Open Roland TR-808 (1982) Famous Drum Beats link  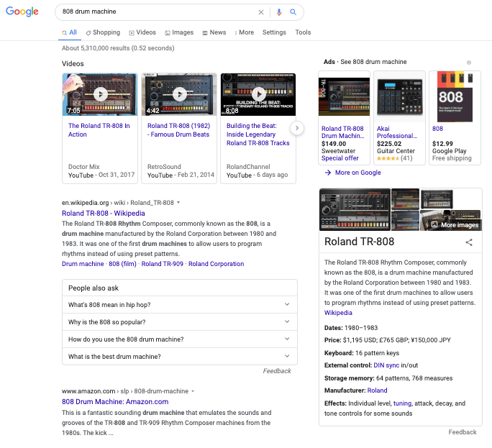pos(178,130)
